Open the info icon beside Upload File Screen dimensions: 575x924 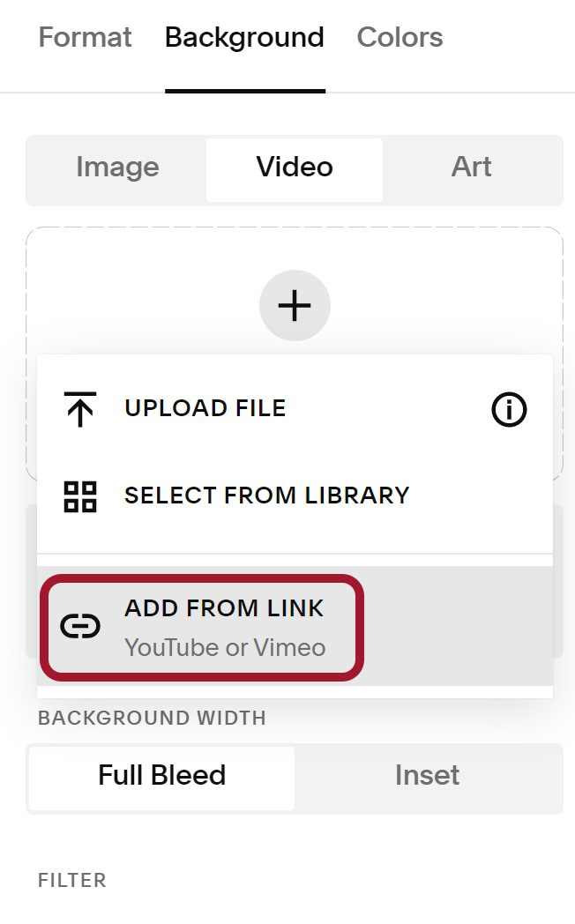click(x=509, y=409)
